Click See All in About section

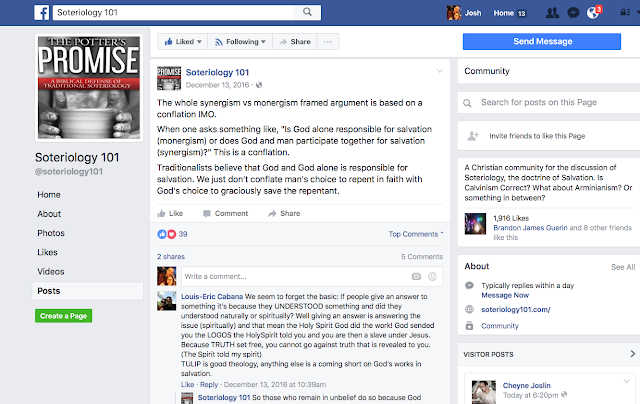pos(623,267)
